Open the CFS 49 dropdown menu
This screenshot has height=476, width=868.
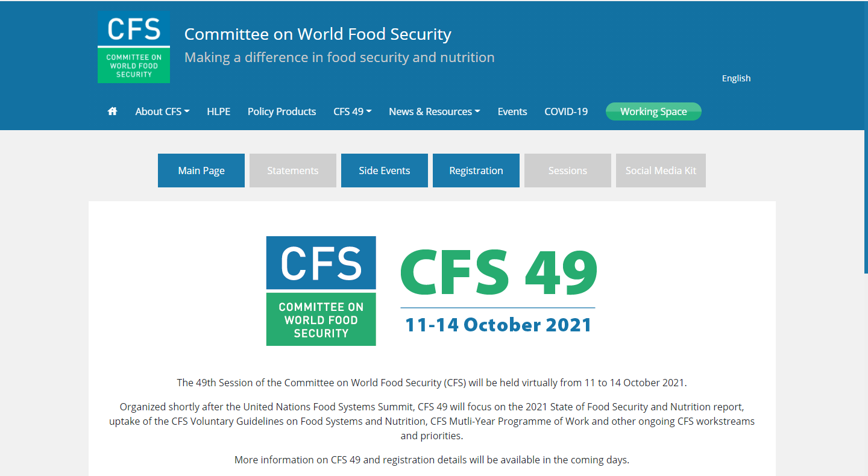click(352, 111)
